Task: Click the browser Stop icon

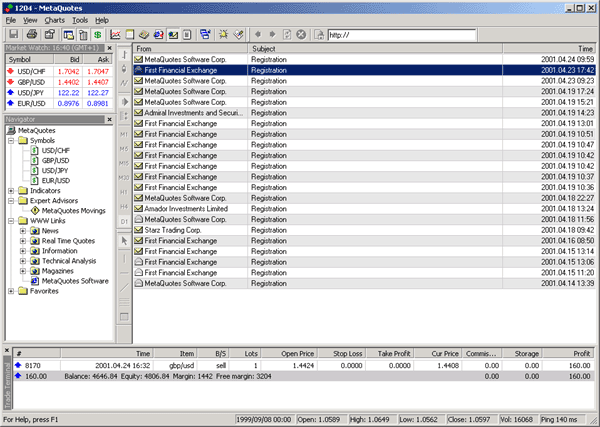Action: pos(301,35)
